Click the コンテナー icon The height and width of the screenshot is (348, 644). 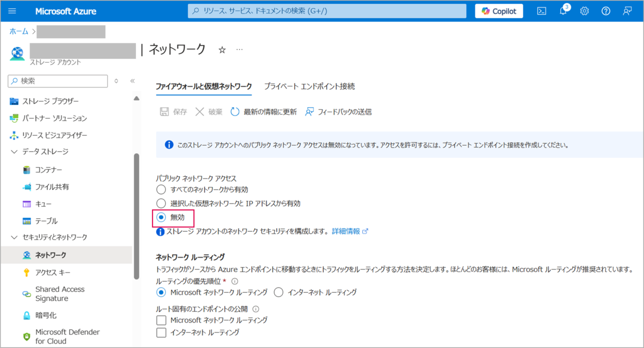[27, 170]
